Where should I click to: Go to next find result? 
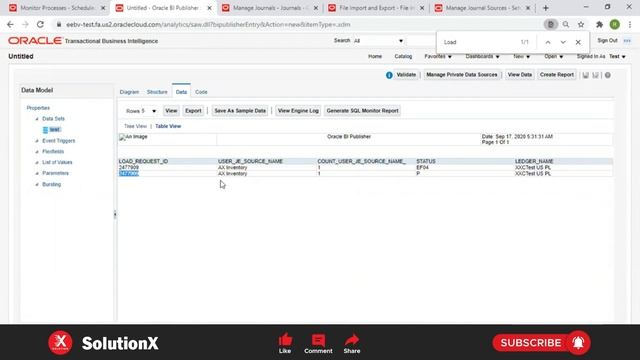(x=563, y=42)
